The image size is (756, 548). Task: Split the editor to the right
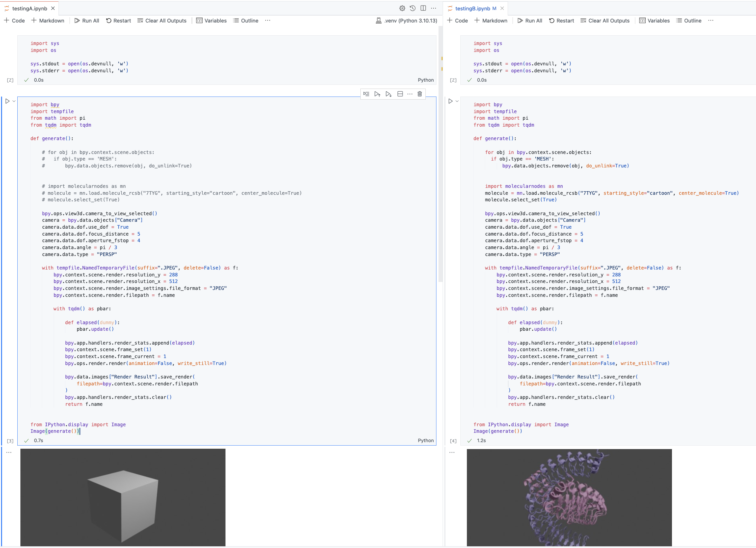click(423, 8)
